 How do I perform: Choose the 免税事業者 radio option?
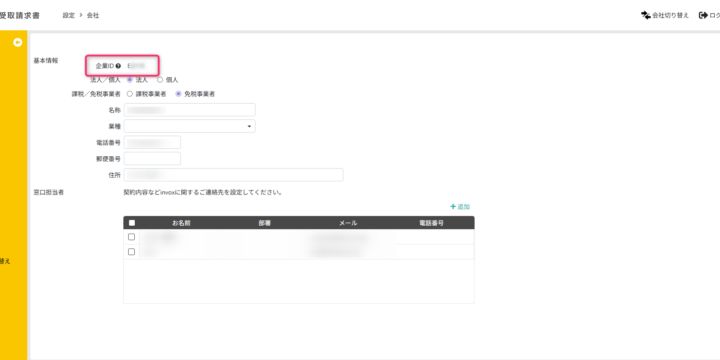(x=178, y=94)
